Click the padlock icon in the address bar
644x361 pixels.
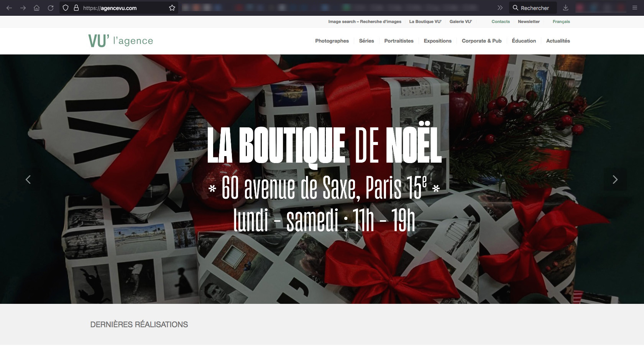75,7
